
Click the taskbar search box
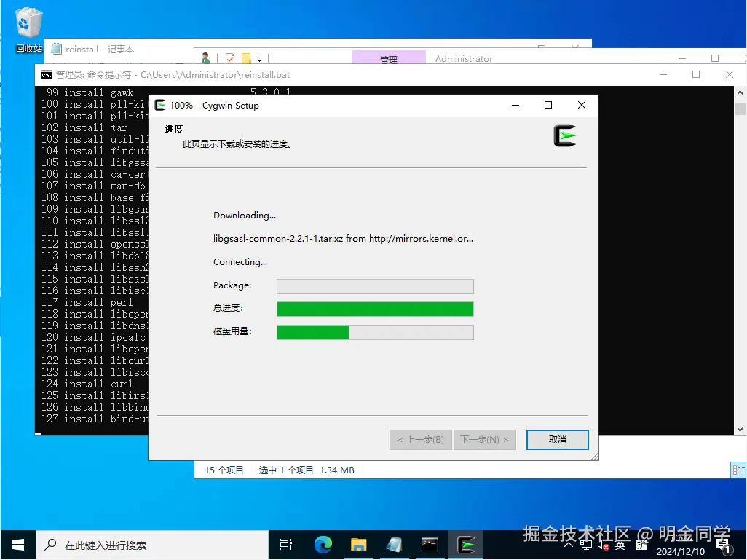(152, 545)
